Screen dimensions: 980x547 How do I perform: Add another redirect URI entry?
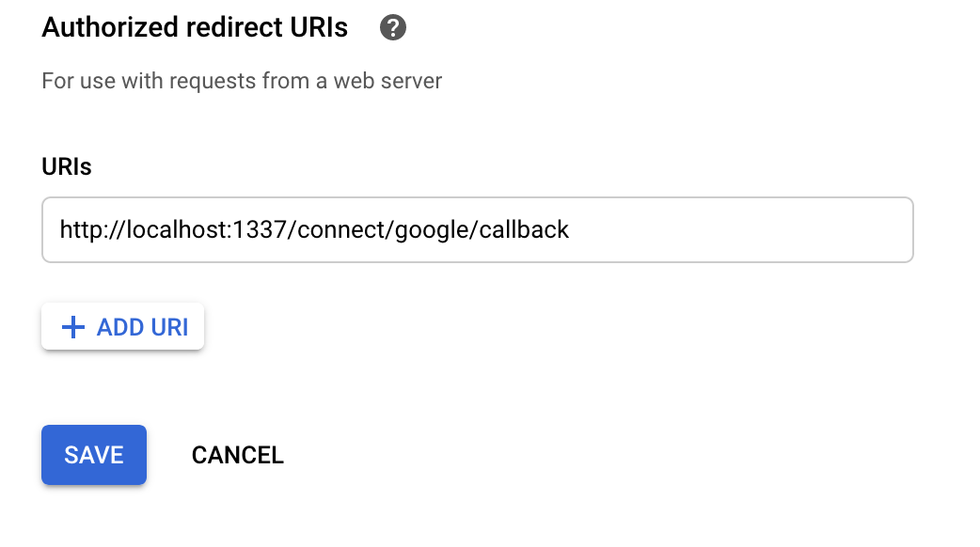pyautogui.click(x=122, y=326)
